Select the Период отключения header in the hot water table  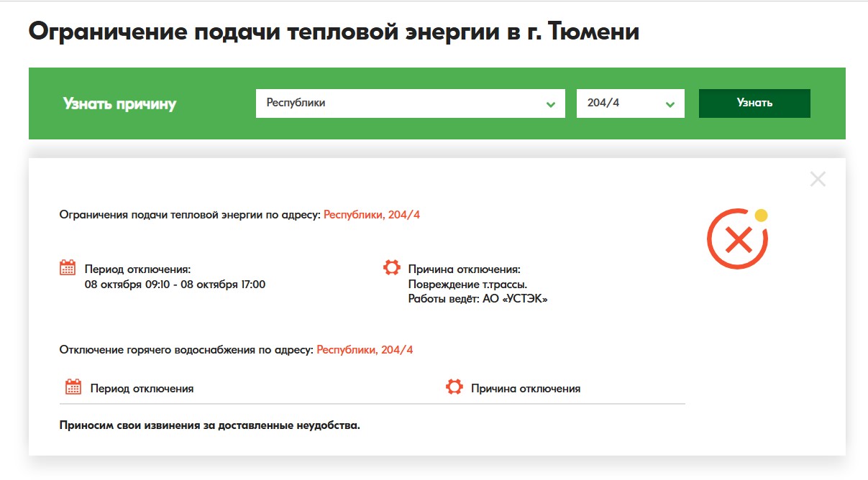tap(142, 388)
